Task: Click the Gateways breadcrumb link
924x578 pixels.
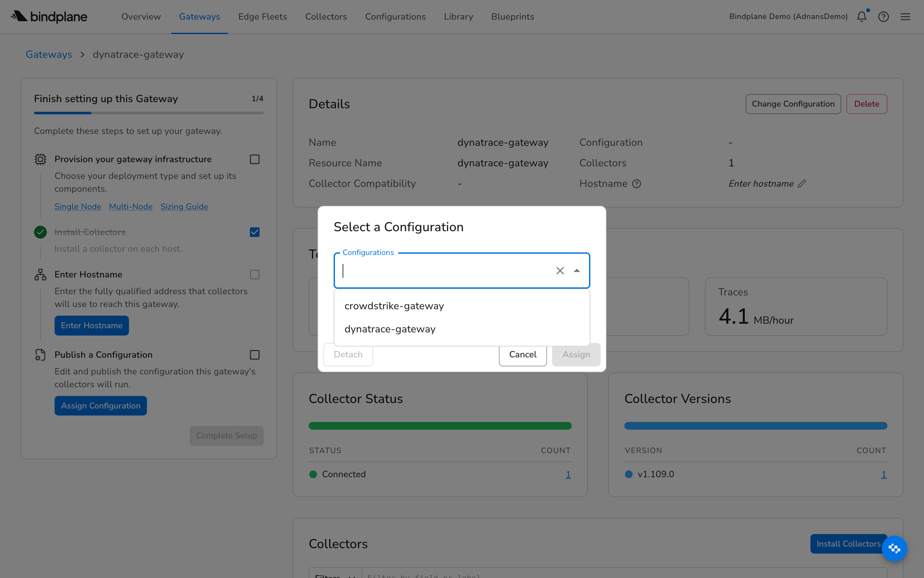Action: [49, 55]
